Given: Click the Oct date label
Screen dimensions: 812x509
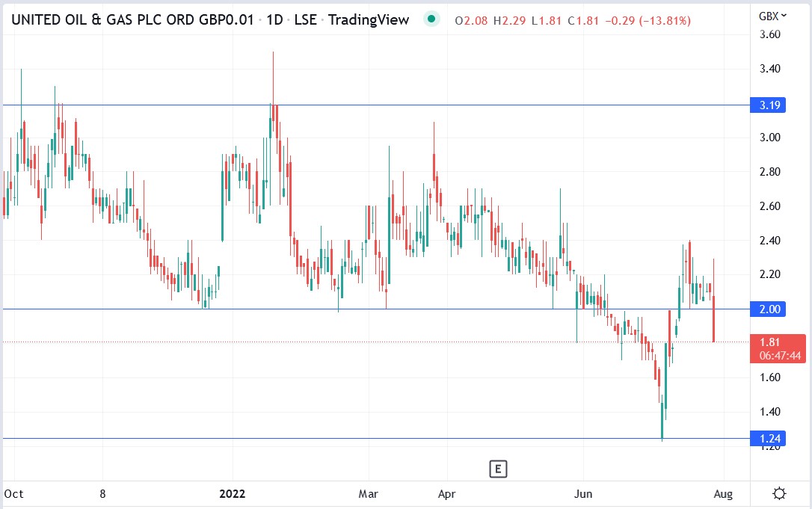Looking at the screenshot, I should click(14, 494).
